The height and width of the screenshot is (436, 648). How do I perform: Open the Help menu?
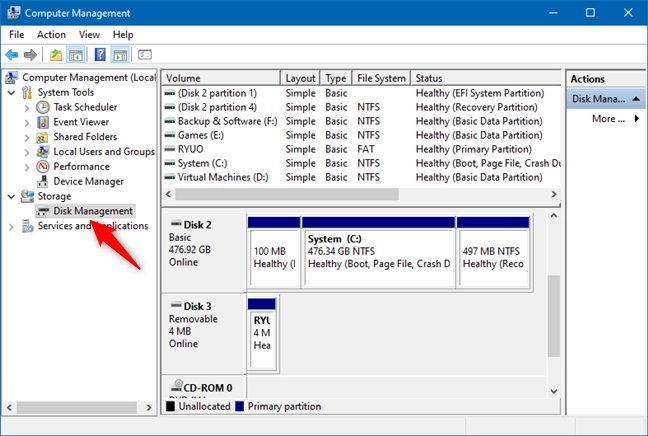pos(123,35)
